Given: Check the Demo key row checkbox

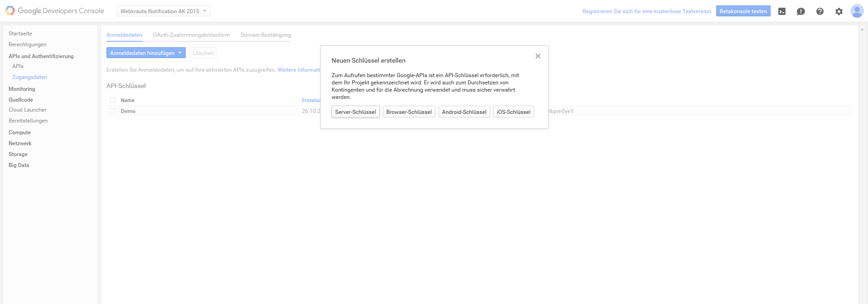Looking at the screenshot, I should pyautogui.click(x=113, y=111).
